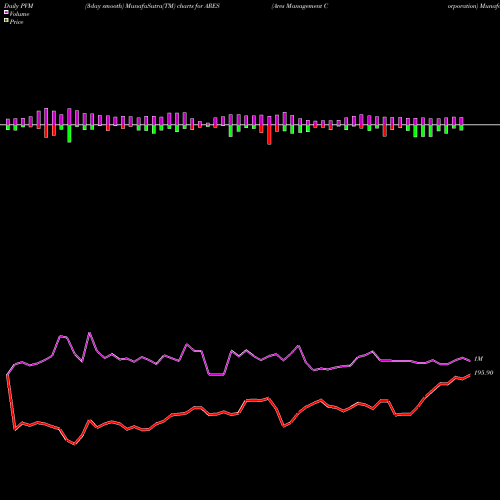Click the '195.90' price value label
The image size is (500, 500).
483,373
